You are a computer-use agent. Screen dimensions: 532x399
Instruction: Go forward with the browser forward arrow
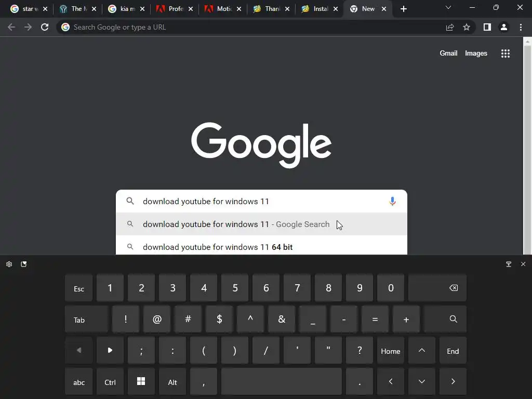28,27
